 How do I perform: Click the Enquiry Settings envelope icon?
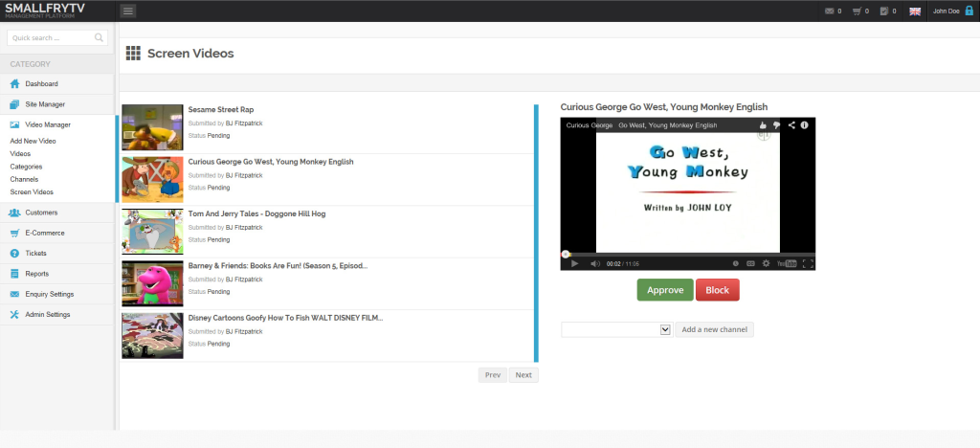coord(15,294)
